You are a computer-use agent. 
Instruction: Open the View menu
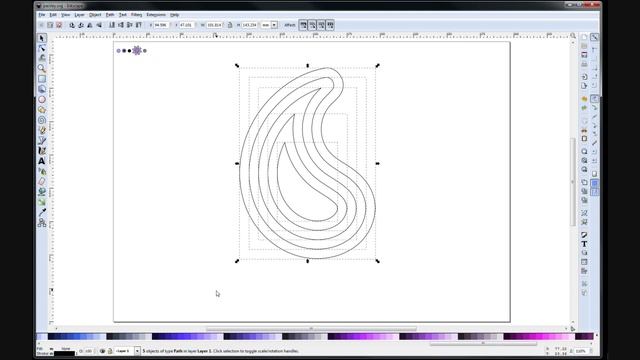tap(65, 15)
